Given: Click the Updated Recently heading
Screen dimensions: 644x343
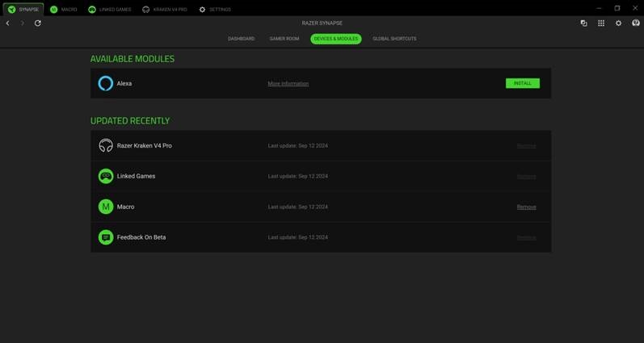Looking at the screenshot, I should (x=130, y=121).
